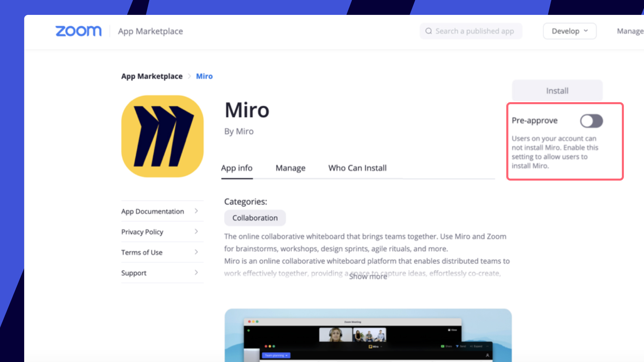Open the Who Can Install tab

click(357, 168)
